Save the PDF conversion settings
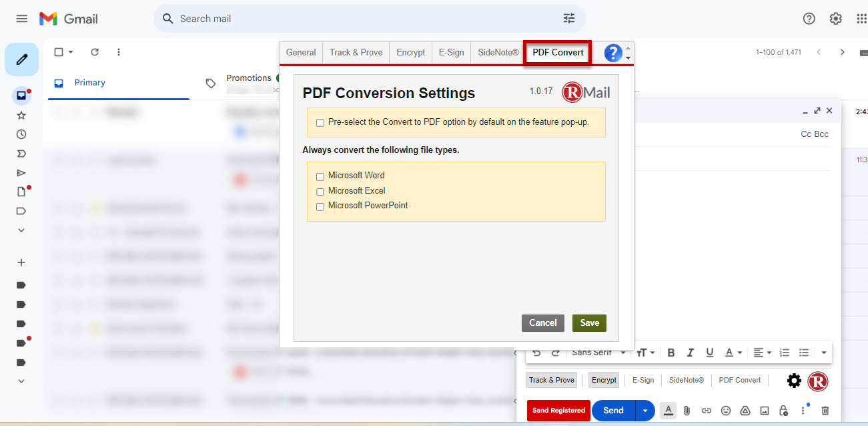The height and width of the screenshot is (426, 868). tap(590, 323)
